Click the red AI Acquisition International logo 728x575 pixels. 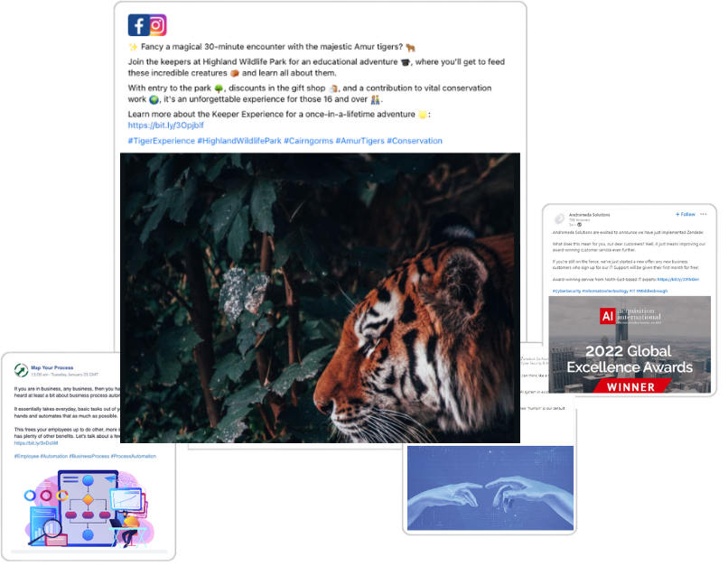point(608,315)
